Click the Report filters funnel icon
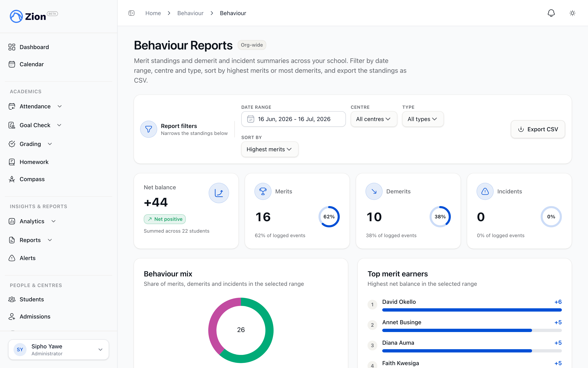 [149, 129]
